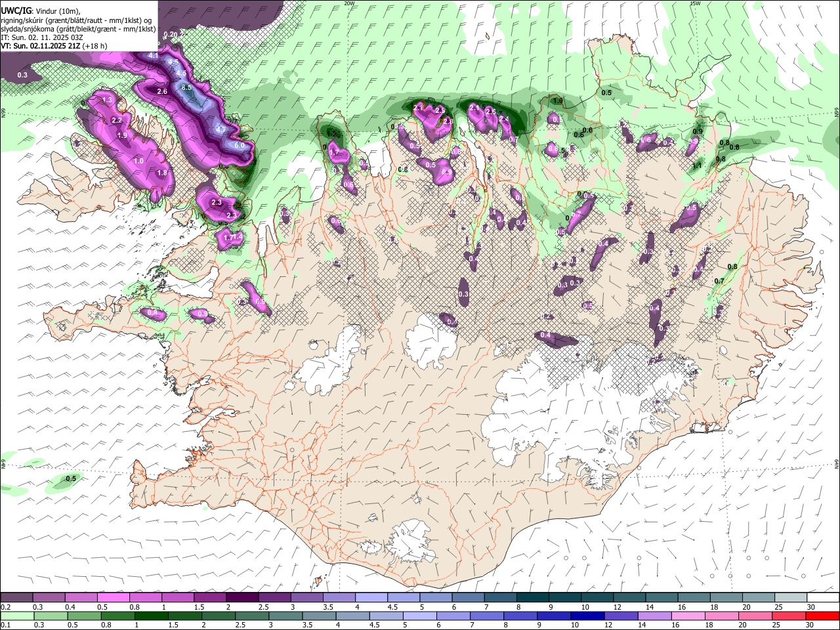Click the 2.6 snowfall value on the map
The height and width of the screenshot is (630, 840).
pyautogui.click(x=163, y=91)
